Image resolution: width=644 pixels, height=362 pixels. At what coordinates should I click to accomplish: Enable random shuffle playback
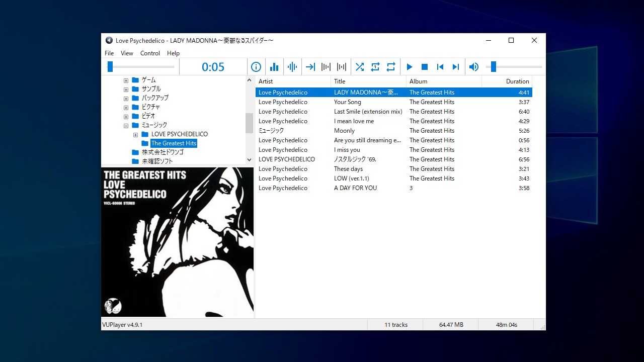360,67
